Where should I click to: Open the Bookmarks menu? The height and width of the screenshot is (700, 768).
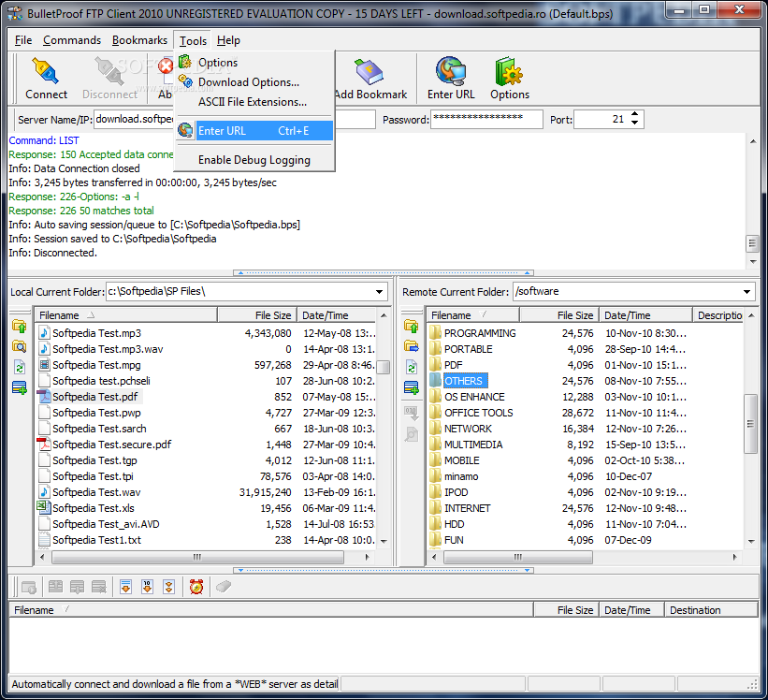(x=139, y=40)
